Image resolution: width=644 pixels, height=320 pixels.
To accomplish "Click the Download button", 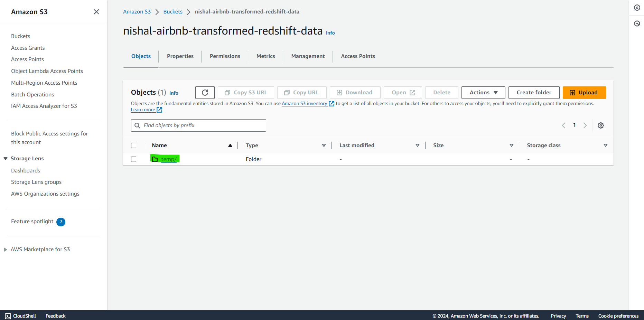I will [x=355, y=93].
